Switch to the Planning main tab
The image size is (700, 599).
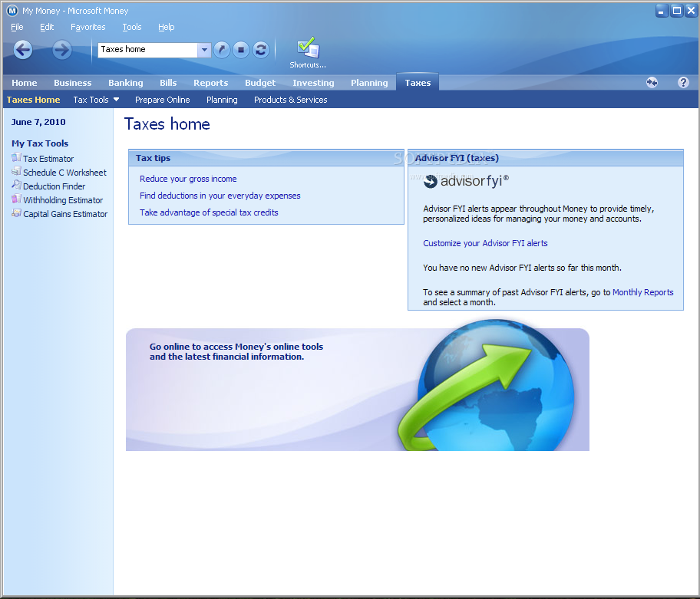pos(369,83)
